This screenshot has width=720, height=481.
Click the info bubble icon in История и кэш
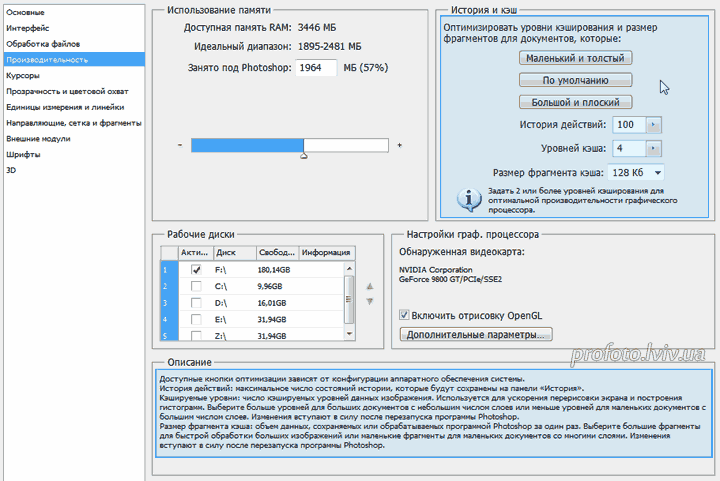469,200
